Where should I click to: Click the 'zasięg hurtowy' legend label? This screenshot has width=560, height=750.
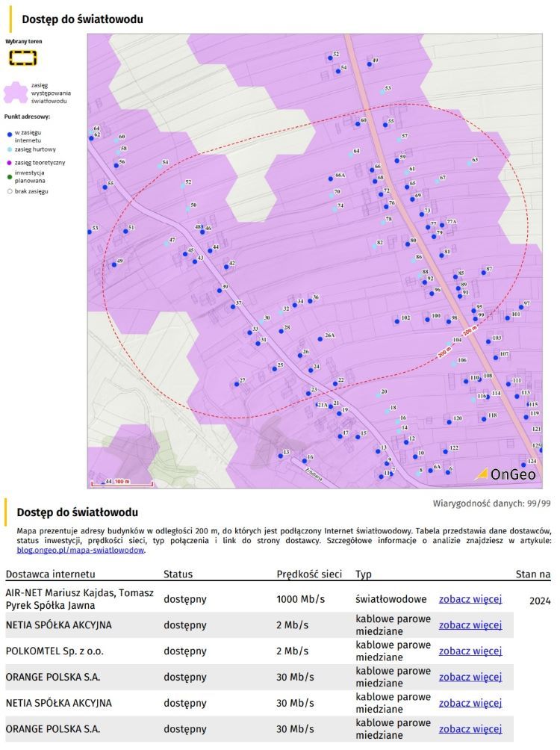(35, 149)
